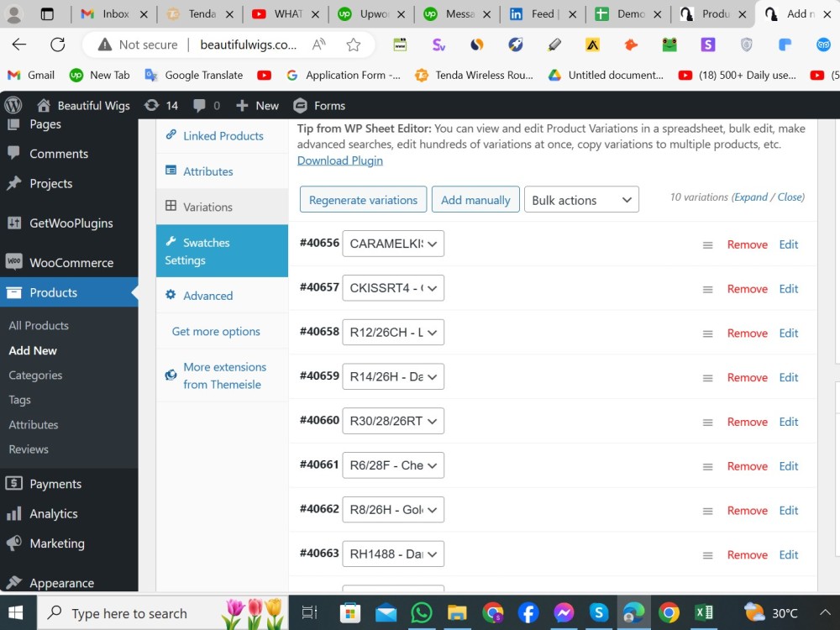Bookmark page with the star icon
Image resolution: width=840 pixels, height=630 pixels.
(x=353, y=45)
